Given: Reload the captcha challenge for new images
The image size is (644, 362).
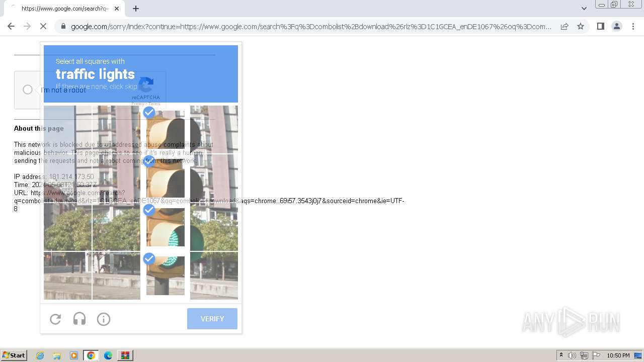Looking at the screenshot, I should [x=55, y=319].
